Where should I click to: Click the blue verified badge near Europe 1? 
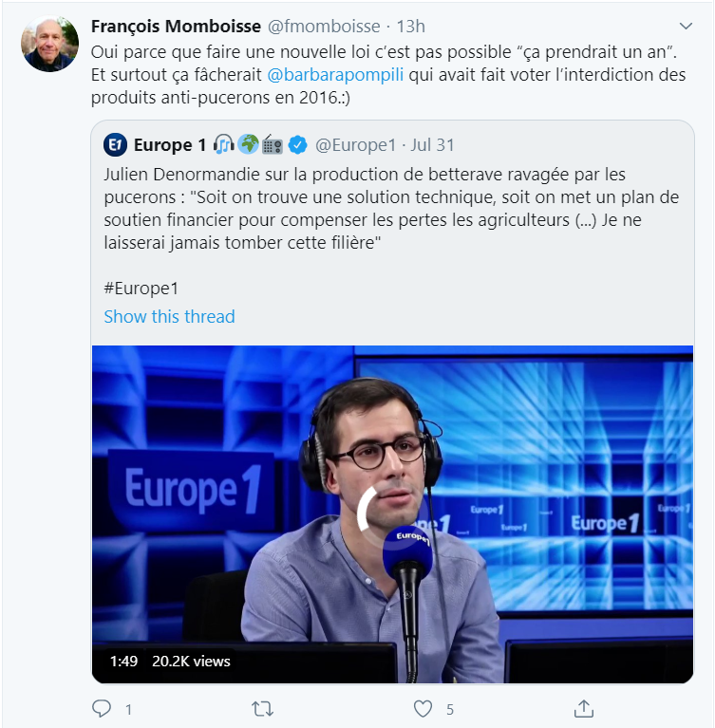pyautogui.click(x=297, y=145)
